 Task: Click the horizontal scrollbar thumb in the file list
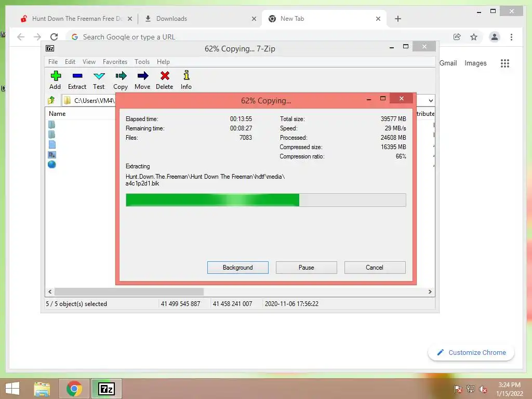tap(129, 292)
